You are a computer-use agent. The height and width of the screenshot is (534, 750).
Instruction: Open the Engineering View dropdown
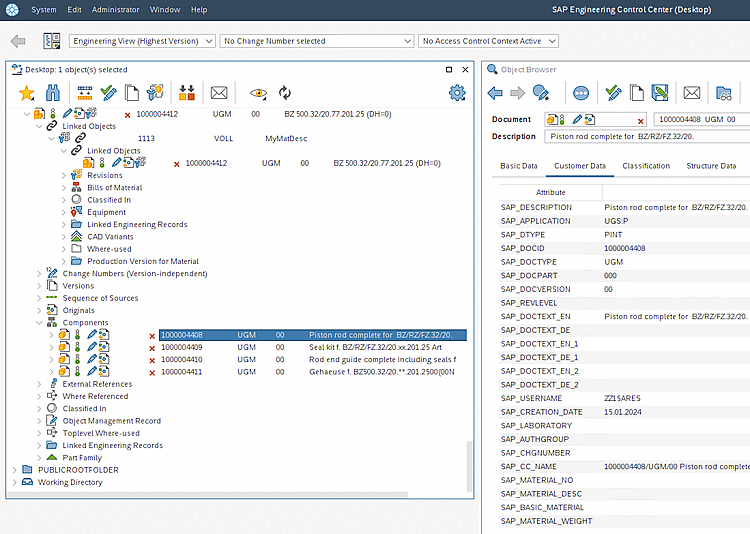point(142,41)
